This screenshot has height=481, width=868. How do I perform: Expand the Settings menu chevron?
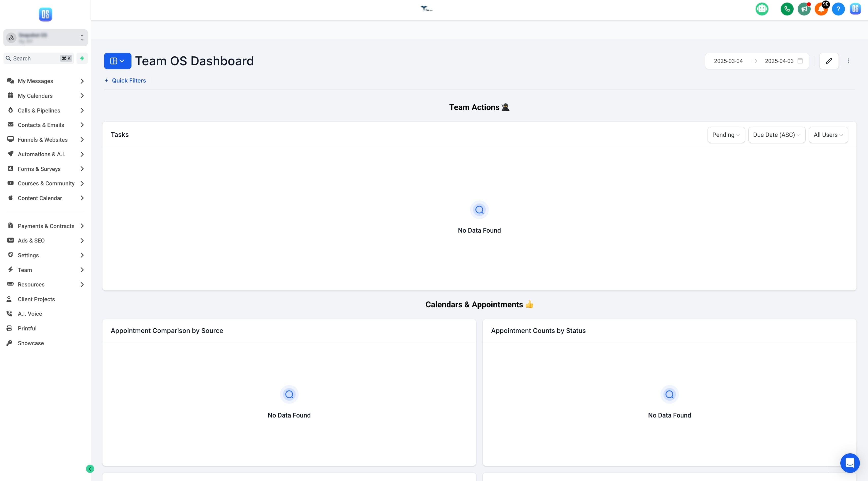coord(82,255)
